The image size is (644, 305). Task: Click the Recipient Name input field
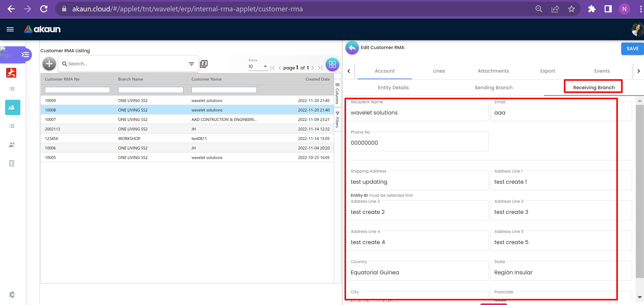coord(417,113)
